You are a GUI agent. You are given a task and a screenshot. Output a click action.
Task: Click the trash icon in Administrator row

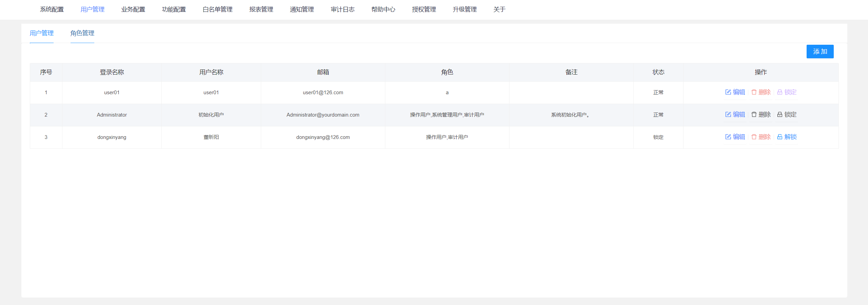[754, 115]
